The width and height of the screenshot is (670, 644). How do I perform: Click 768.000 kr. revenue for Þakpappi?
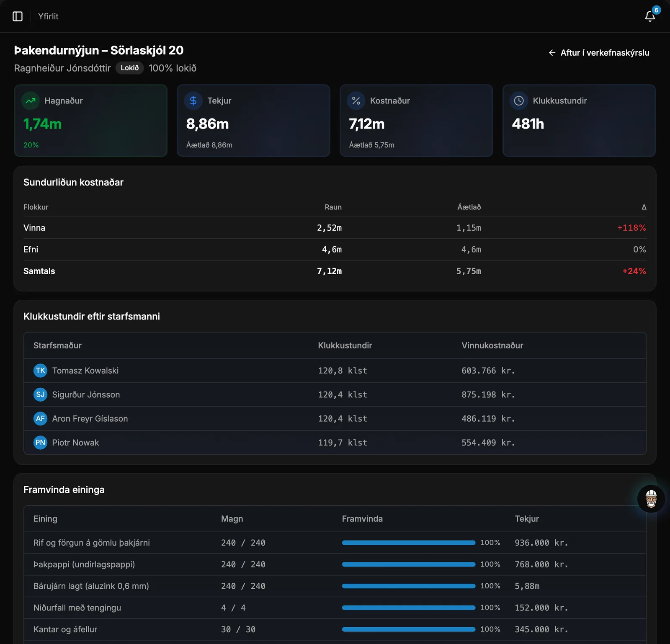[541, 564]
